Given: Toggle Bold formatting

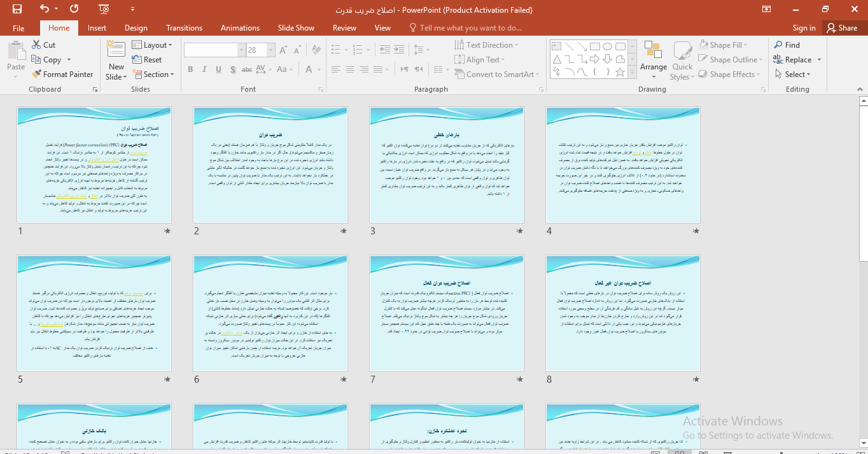Looking at the screenshot, I should click(190, 69).
